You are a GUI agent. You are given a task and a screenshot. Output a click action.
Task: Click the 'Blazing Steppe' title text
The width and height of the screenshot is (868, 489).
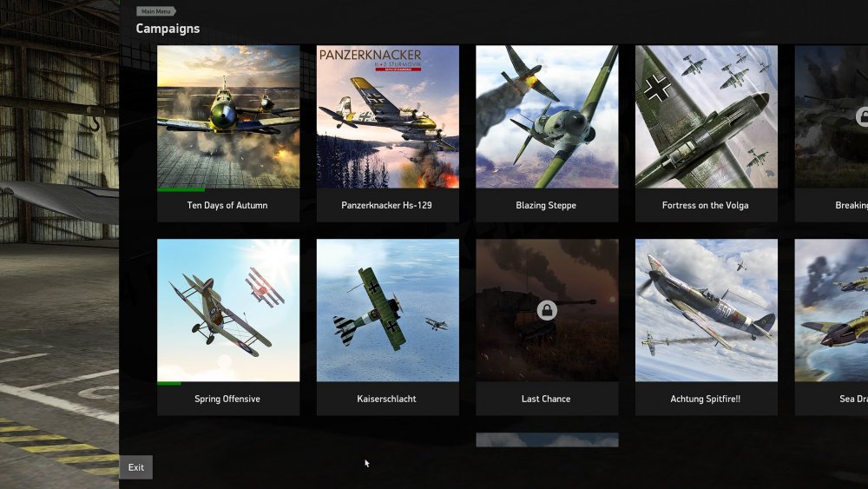coord(546,205)
